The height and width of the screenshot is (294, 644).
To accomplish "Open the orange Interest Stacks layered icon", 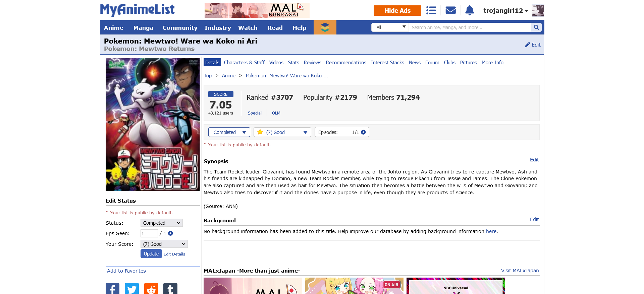I will [325, 27].
